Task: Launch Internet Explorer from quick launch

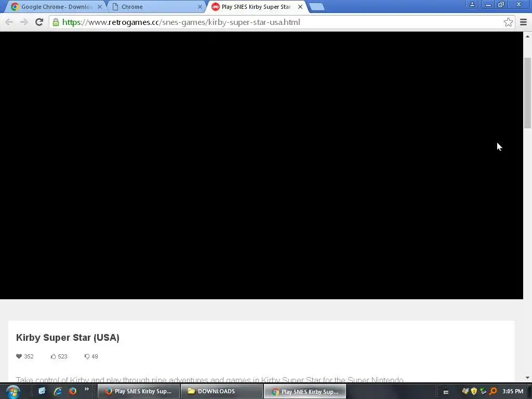Action: pos(57,391)
